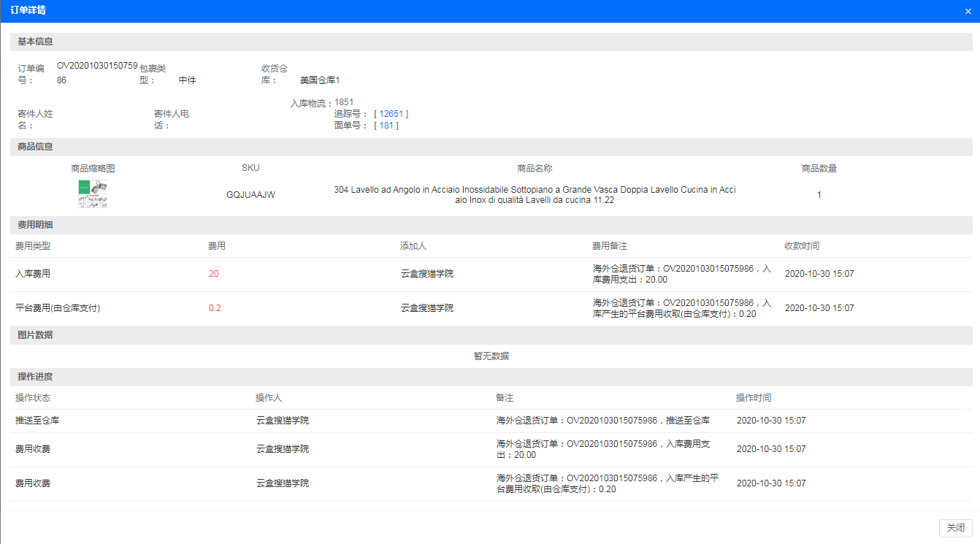Select the SKU code GQJUAAJW

pos(250,195)
